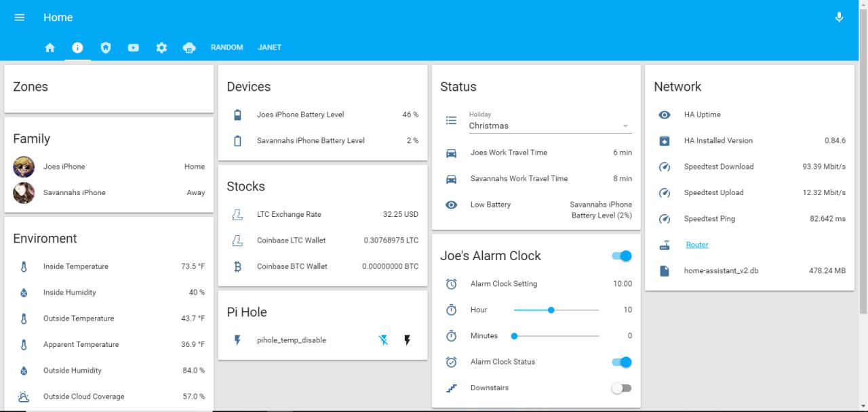Set the Minutes slider on its track
This screenshot has width=868, height=412.
pos(556,336)
